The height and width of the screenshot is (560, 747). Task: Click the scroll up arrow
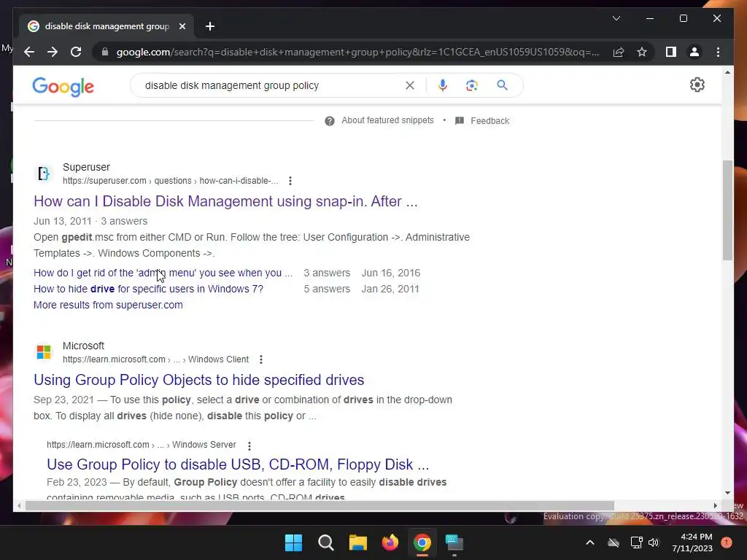point(727,72)
